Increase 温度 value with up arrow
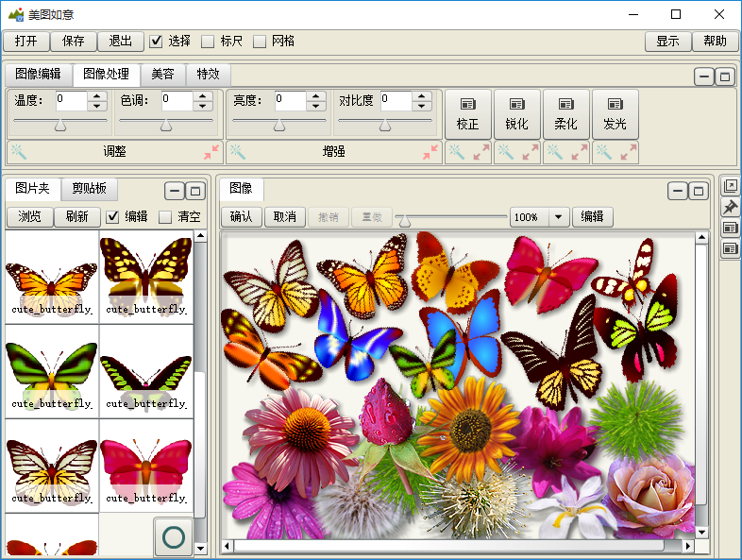The image size is (742, 560). click(x=97, y=96)
